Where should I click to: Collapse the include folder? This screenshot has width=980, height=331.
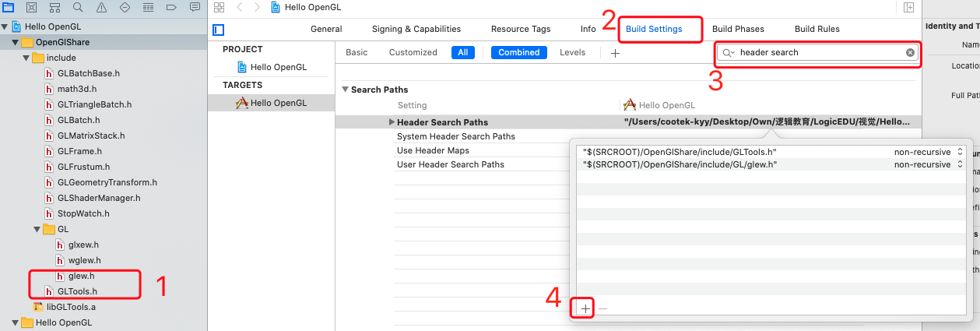coord(26,58)
